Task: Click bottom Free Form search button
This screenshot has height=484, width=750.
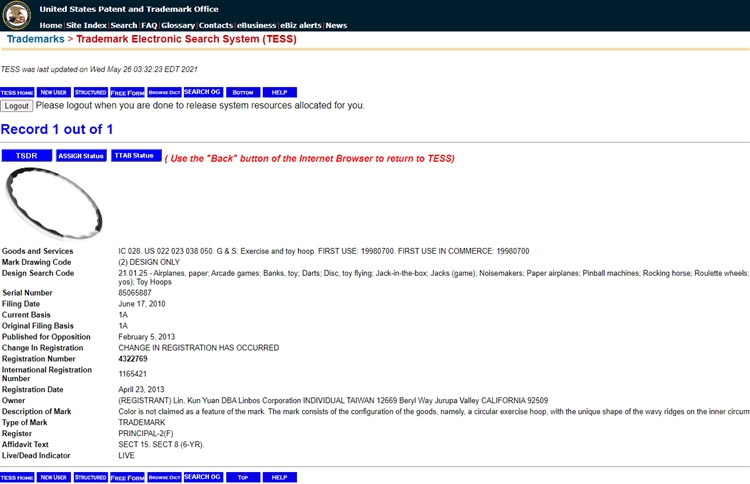Action: pyautogui.click(x=127, y=477)
